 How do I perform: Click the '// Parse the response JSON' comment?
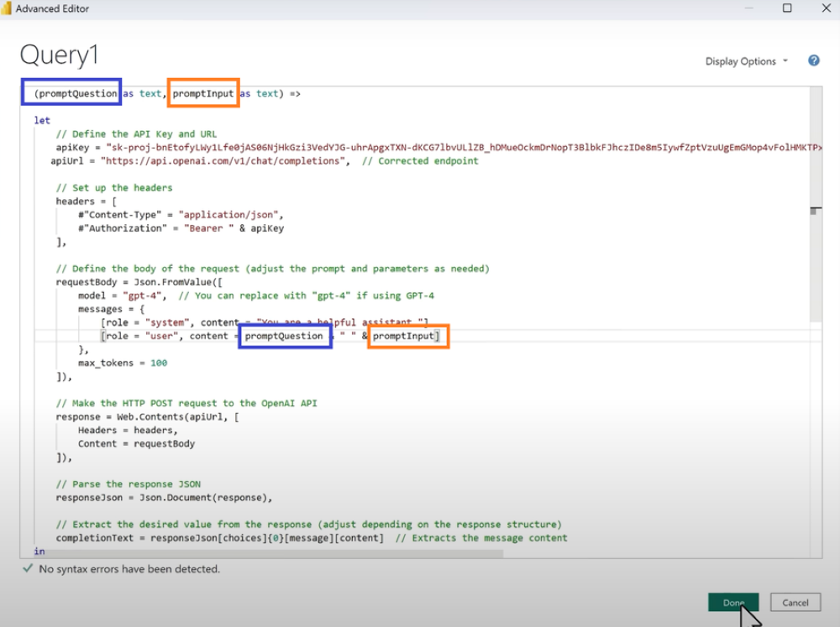pyautogui.click(x=128, y=484)
